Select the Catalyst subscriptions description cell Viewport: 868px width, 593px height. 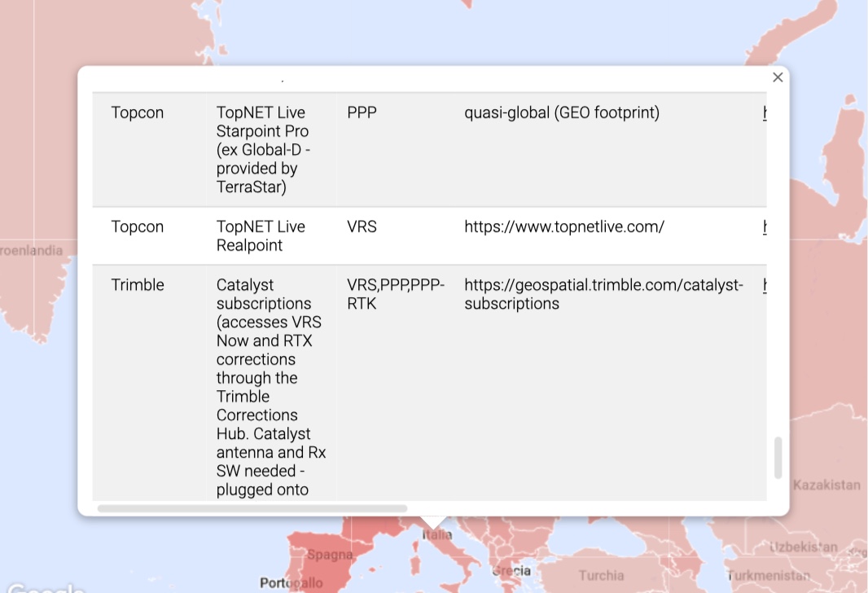271,387
